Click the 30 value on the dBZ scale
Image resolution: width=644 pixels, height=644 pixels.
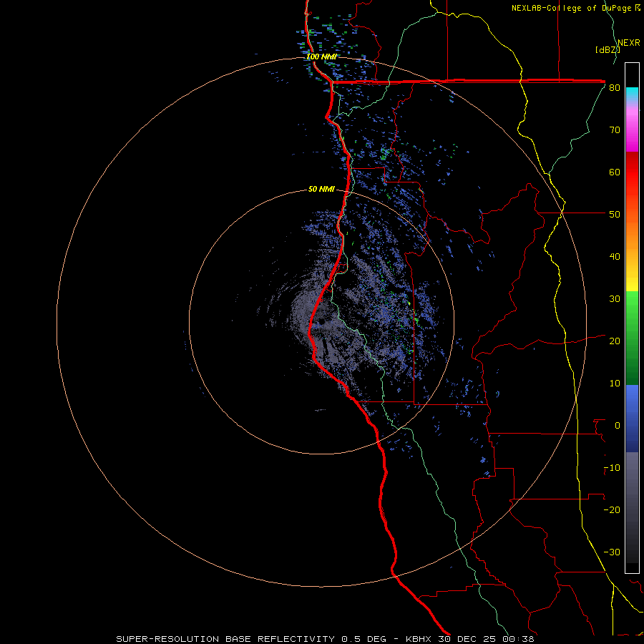point(615,299)
